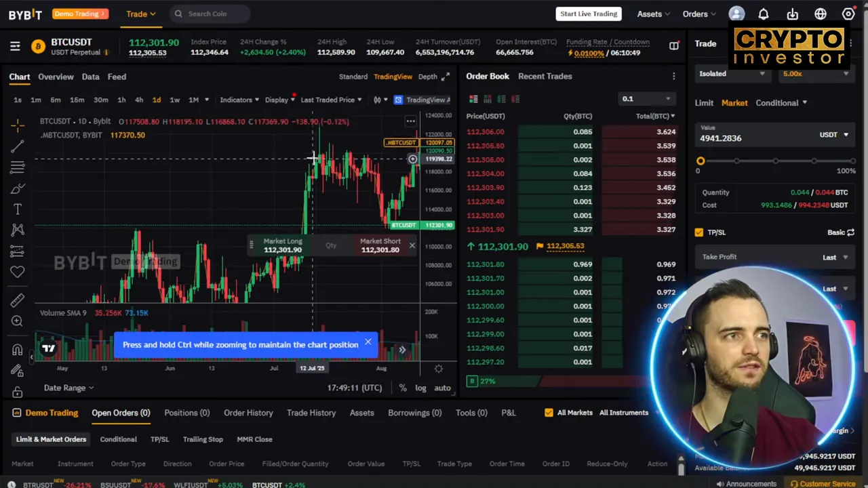Image resolution: width=868 pixels, height=488 pixels.
Task: Open the Recent Trades tab
Action: click(x=545, y=76)
